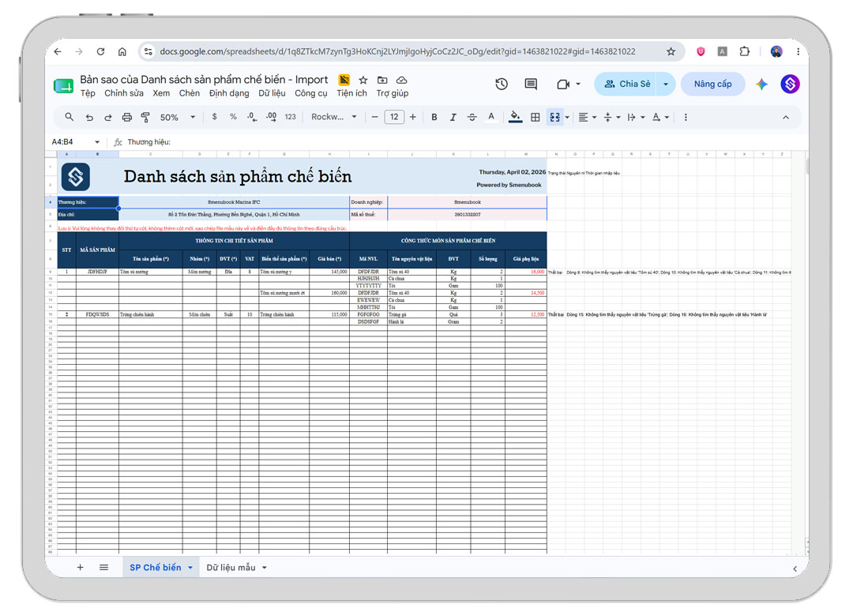Open the browser three-dot menu
The image size is (853, 616).
click(798, 51)
